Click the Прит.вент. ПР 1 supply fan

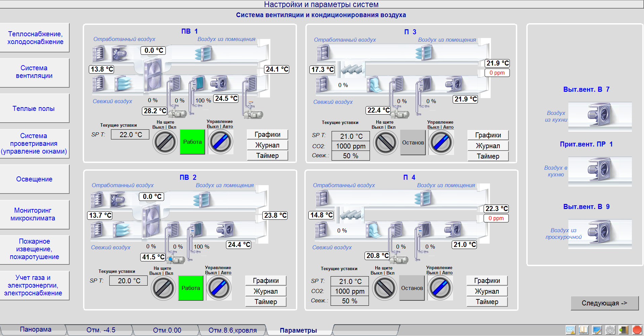click(599, 170)
